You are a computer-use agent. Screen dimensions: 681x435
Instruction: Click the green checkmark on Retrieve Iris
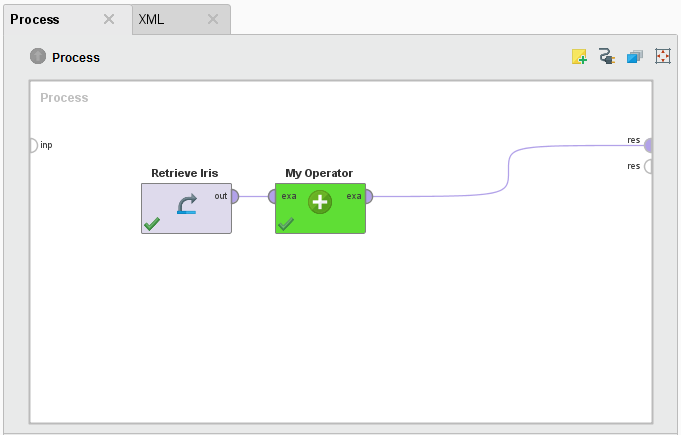point(152,224)
